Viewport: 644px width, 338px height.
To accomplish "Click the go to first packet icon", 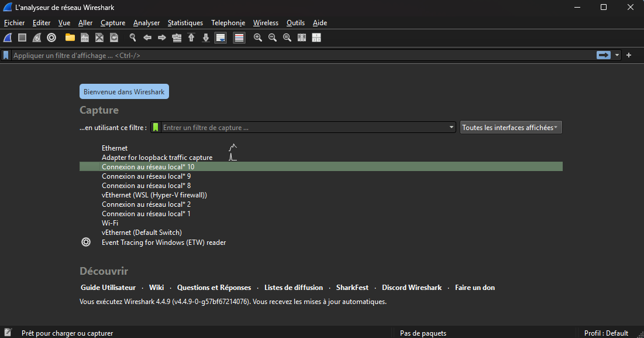I will (x=191, y=37).
